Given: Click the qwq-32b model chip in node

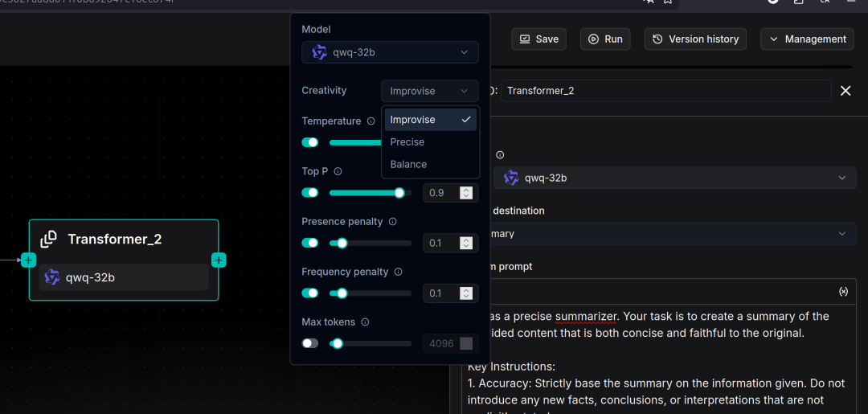Looking at the screenshot, I should [x=124, y=277].
